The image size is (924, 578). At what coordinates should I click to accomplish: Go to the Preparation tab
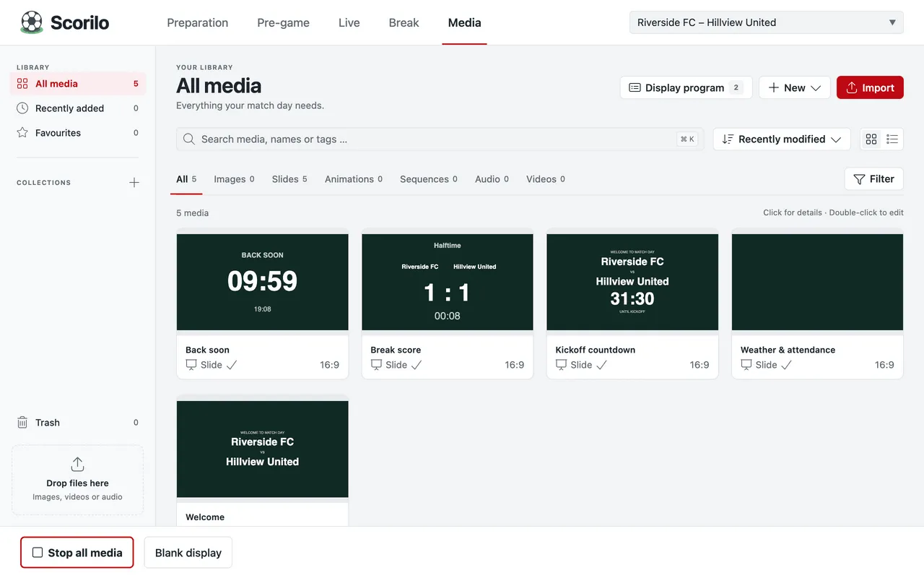tap(197, 22)
